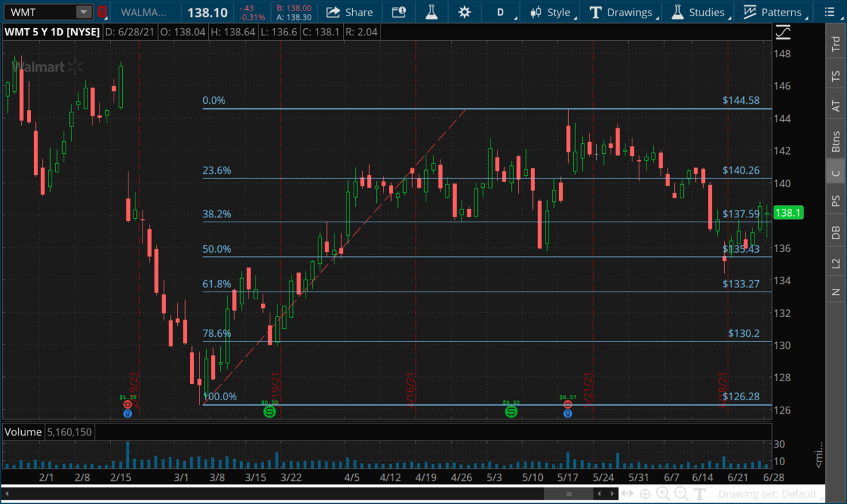Open the quick quote details icon

[x=399, y=12]
